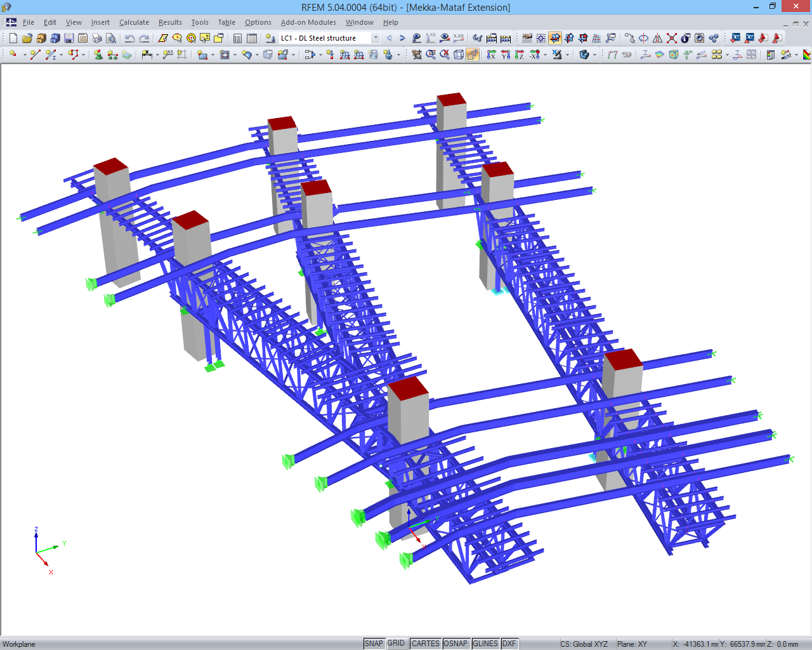The height and width of the screenshot is (650, 812).
Task: Click the Plane: XY status text
Action: 632,644
